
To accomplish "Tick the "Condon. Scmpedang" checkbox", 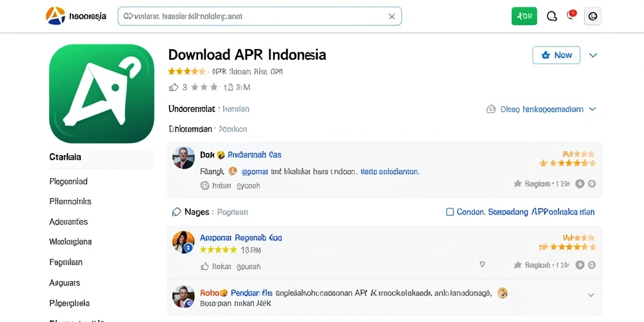I will coord(450,212).
